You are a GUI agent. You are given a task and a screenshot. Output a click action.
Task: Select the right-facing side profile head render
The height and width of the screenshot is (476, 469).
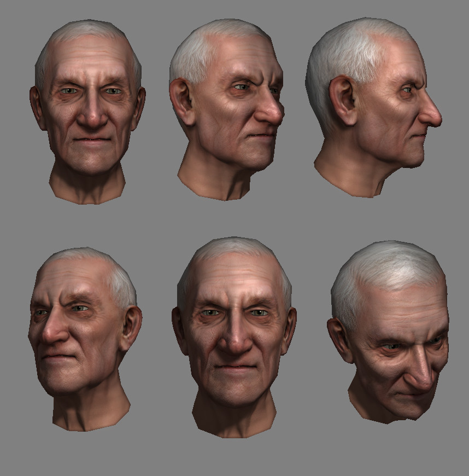(x=374, y=107)
